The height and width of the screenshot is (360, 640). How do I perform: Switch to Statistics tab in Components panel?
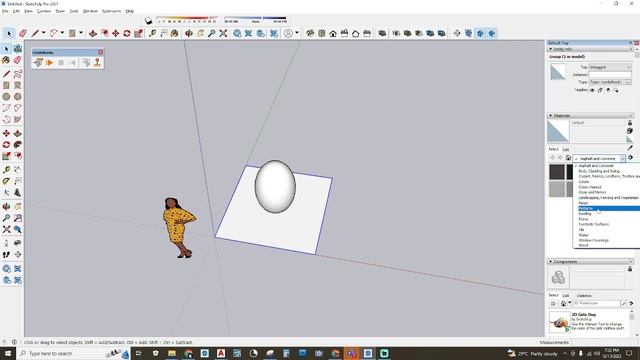[584, 296]
